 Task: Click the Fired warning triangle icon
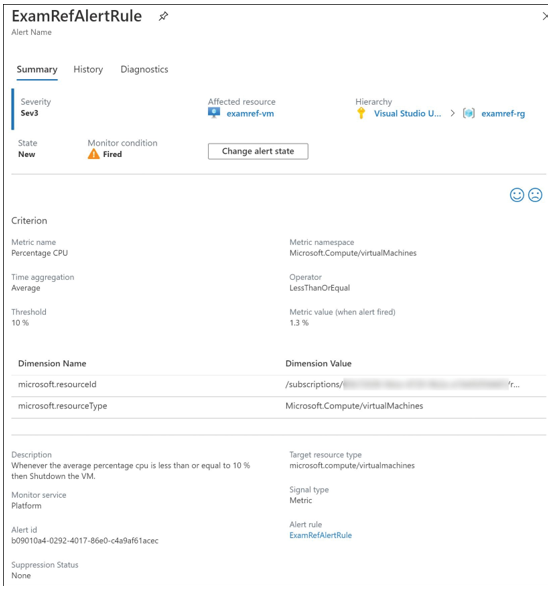point(94,154)
